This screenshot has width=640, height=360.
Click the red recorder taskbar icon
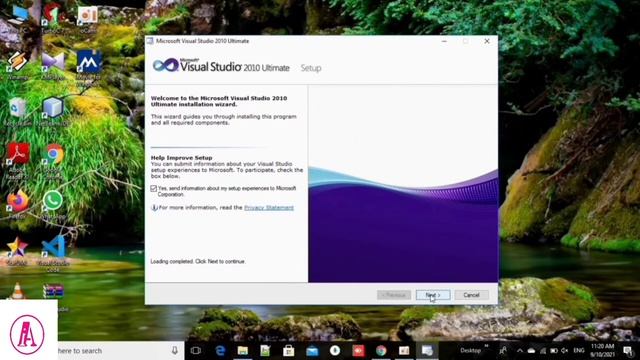point(358,351)
